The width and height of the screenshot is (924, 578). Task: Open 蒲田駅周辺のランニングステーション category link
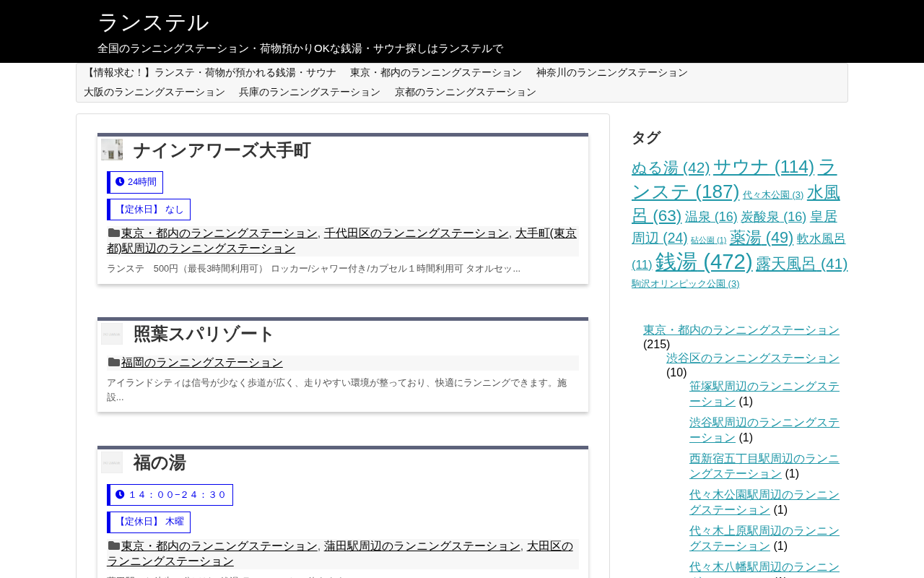(422, 546)
